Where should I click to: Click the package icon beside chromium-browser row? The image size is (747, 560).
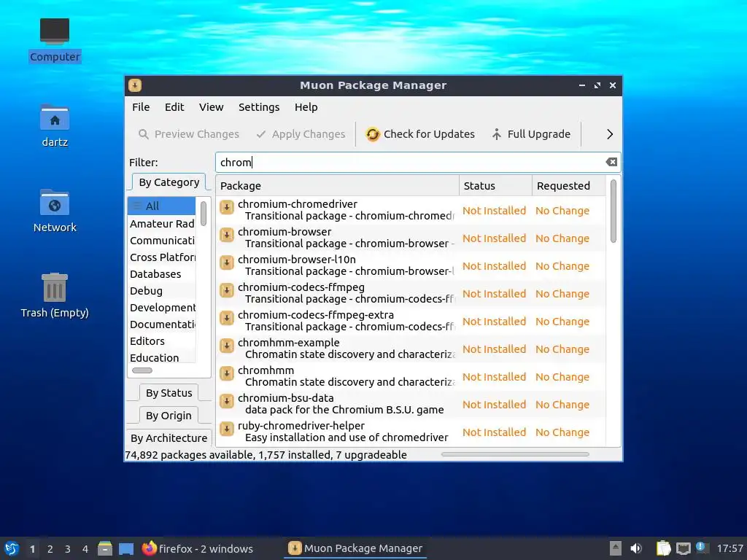coord(227,236)
